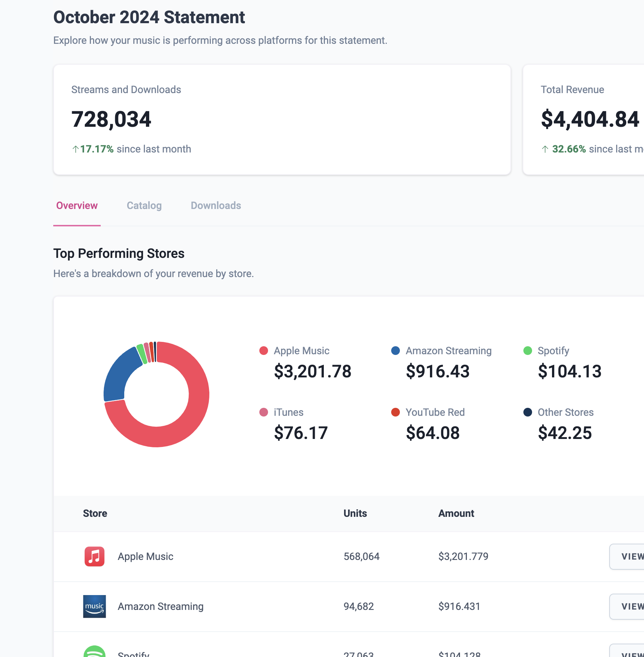Click the iTunes legend label
Screen dimensions: 644x657
click(289, 412)
